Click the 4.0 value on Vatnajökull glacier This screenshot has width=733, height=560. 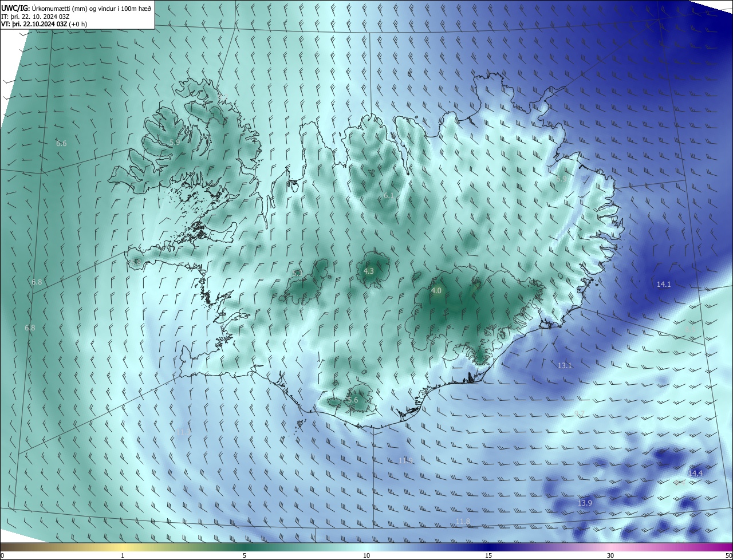(x=436, y=291)
